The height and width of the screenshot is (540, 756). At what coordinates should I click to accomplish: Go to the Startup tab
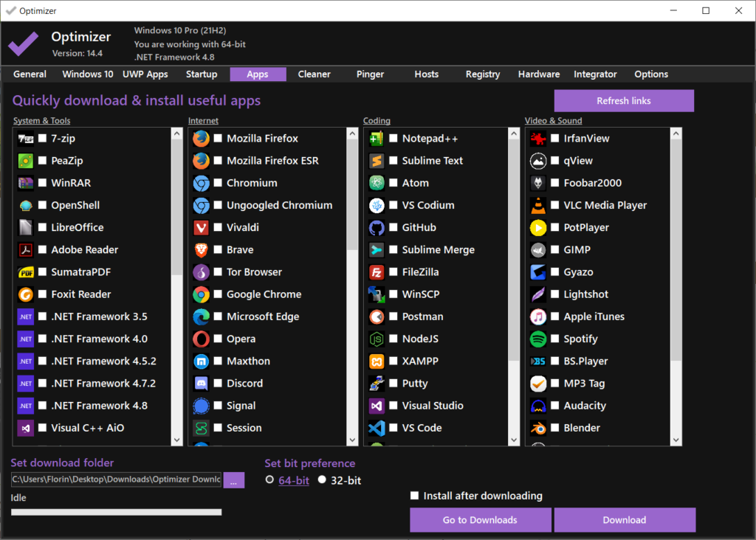point(202,75)
